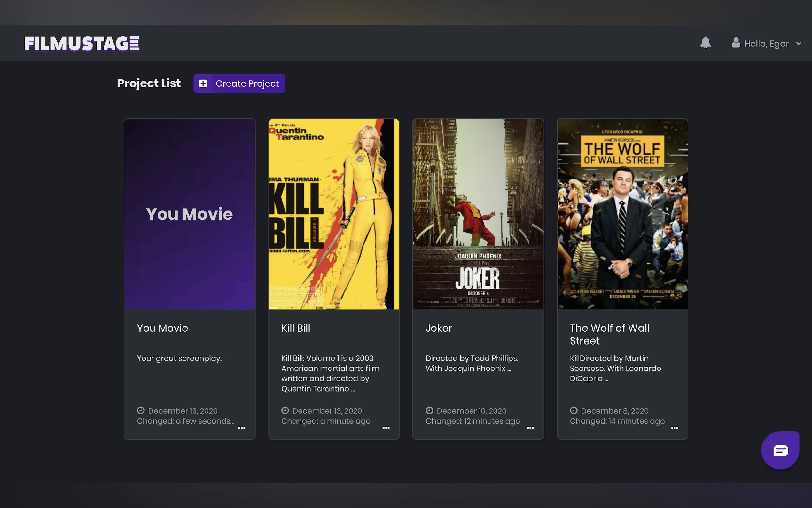812x508 pixels.
Task: Click the Hello, Egor account menu
Action: point(766,43)
